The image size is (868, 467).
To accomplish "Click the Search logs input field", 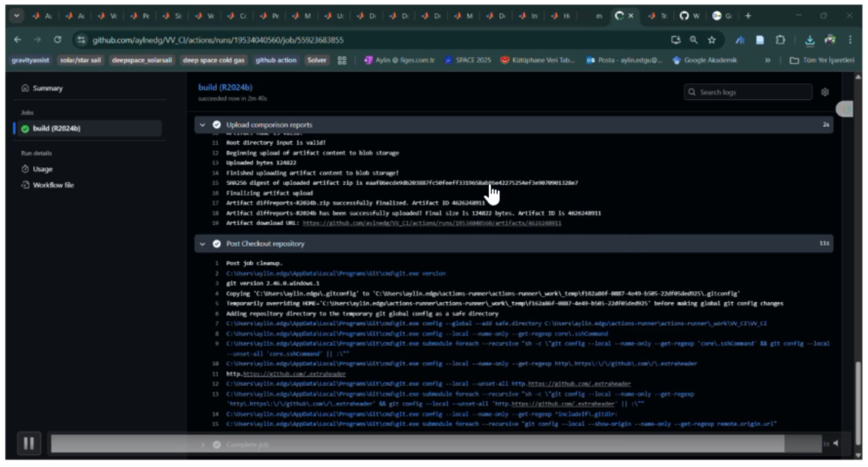I will pyautogui.click(x=752, y=92).
